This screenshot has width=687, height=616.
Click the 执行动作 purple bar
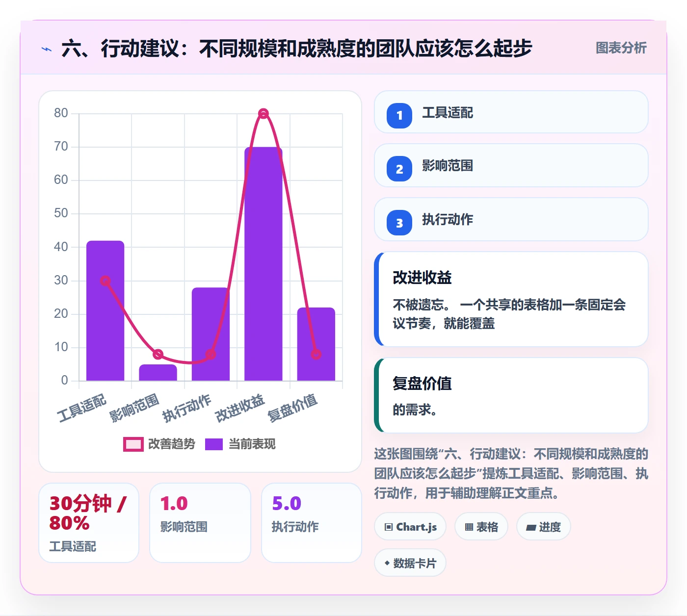coord(211,334)
